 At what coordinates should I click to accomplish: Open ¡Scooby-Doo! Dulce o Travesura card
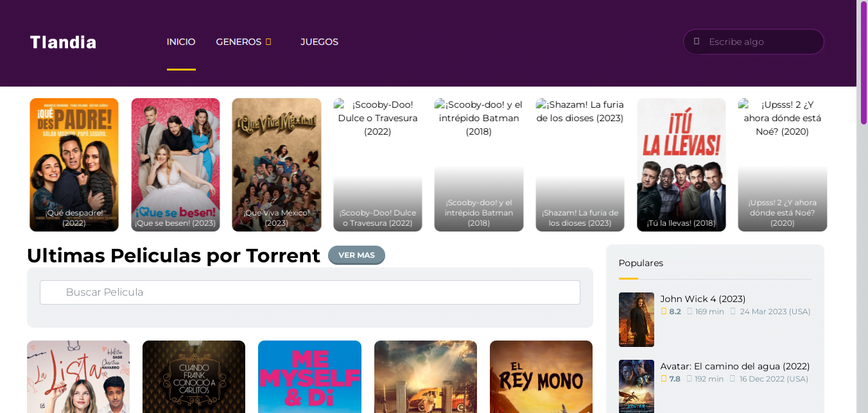tap(378, 165)
